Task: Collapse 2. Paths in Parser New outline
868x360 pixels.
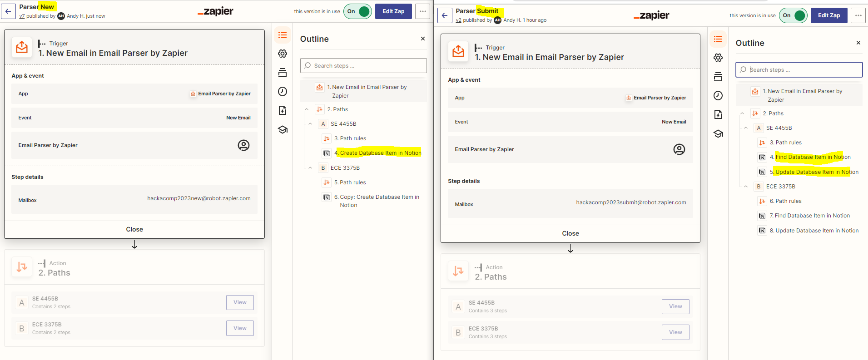Action: pyautogui.click(x=307, y=109)
